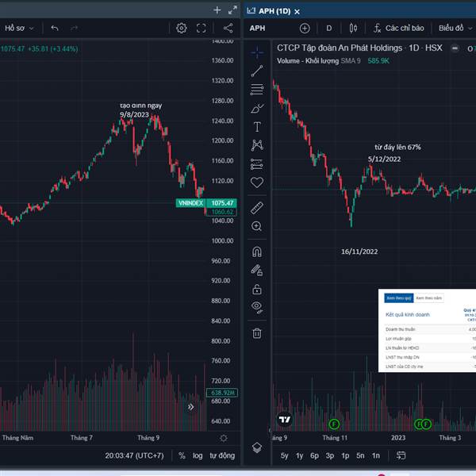This screenshot has width=476, height=476.
Task: Choose the text annotation tool
Action: [257, 127]
